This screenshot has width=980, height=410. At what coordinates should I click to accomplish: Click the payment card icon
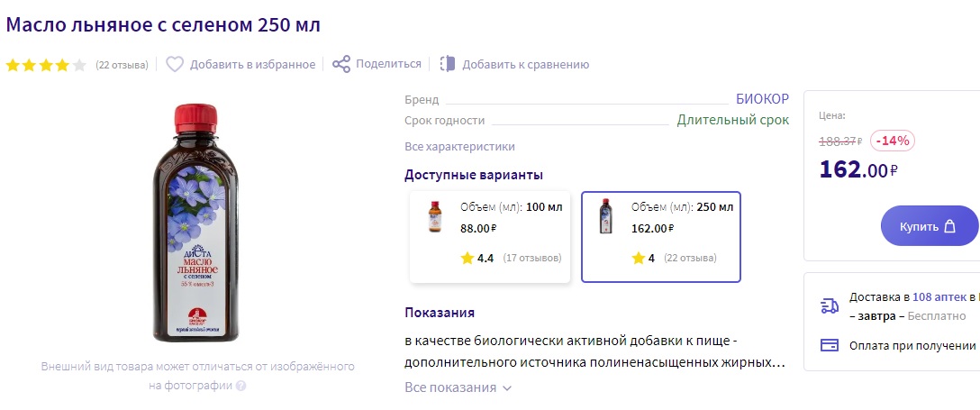click(830, 345)
